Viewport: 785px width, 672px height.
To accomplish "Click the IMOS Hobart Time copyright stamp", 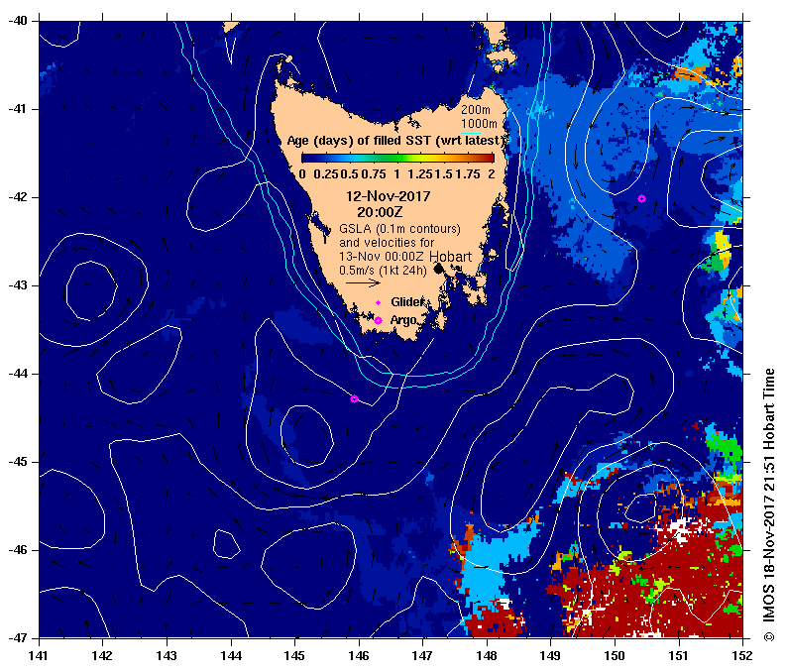I will [769, 504].
